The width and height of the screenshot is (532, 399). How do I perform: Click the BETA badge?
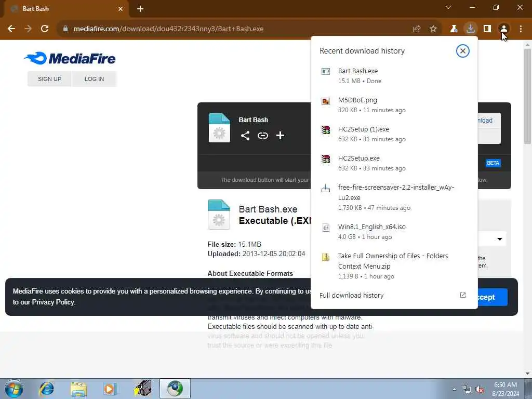(x=493, y=163)
